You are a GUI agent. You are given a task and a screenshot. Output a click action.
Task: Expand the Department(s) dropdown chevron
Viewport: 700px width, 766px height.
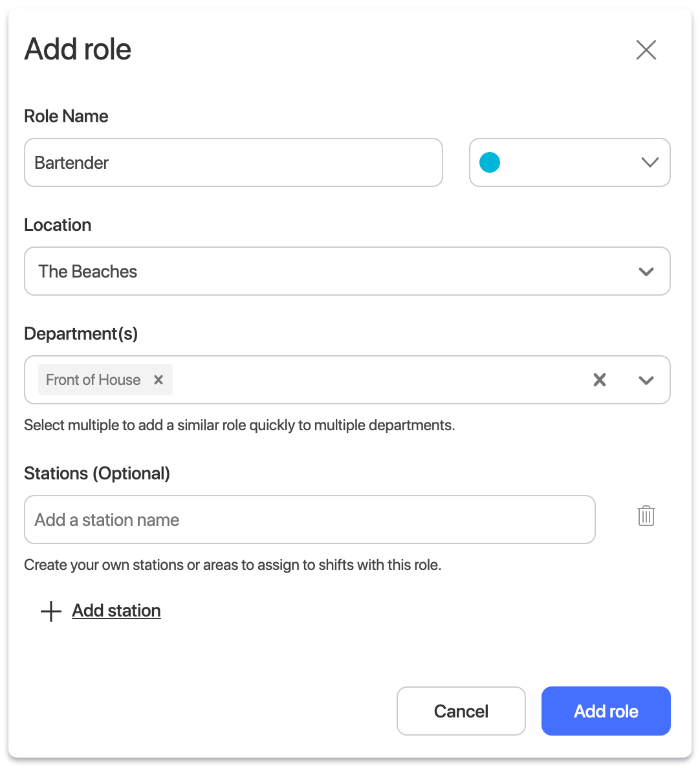pos(646,380)
